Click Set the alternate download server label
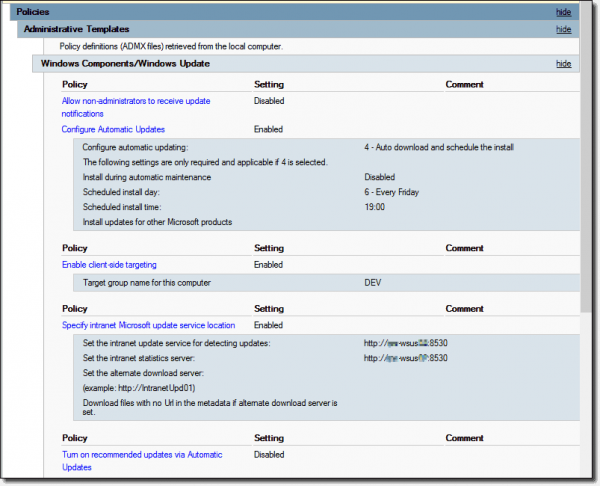This screenshot has height=486, width=600. pos(143,373)
